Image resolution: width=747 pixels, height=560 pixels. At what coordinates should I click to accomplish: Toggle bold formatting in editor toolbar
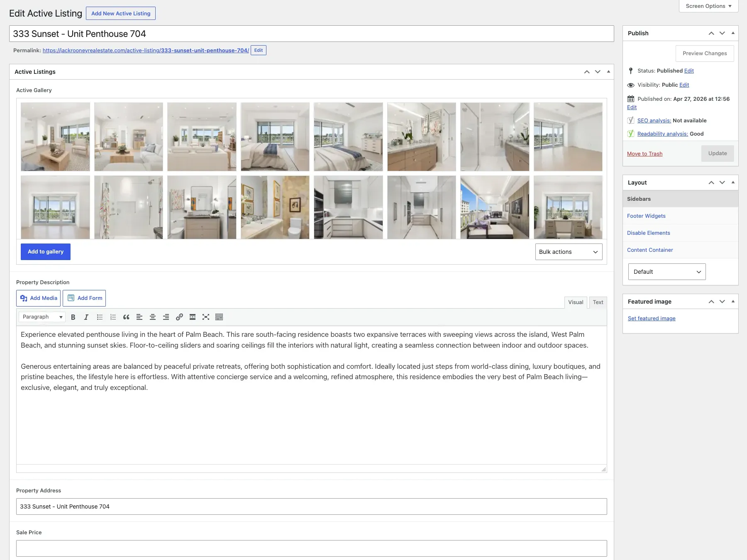point(73,317)
